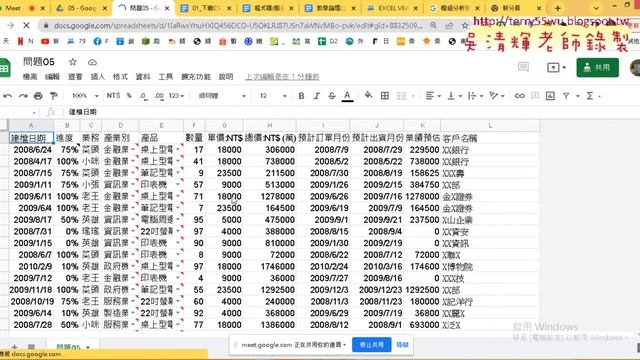
Task: Open the 檔案 menu
Action: [30, 77]
